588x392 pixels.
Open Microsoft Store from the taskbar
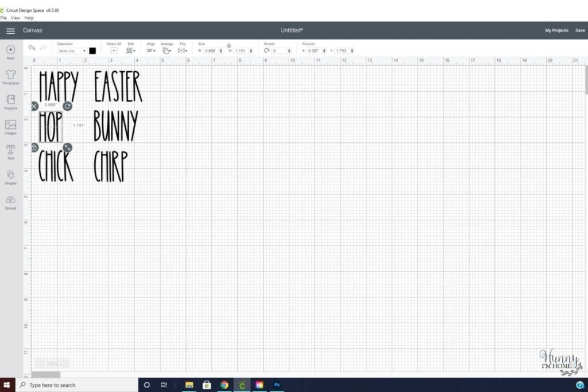point(207,385)
